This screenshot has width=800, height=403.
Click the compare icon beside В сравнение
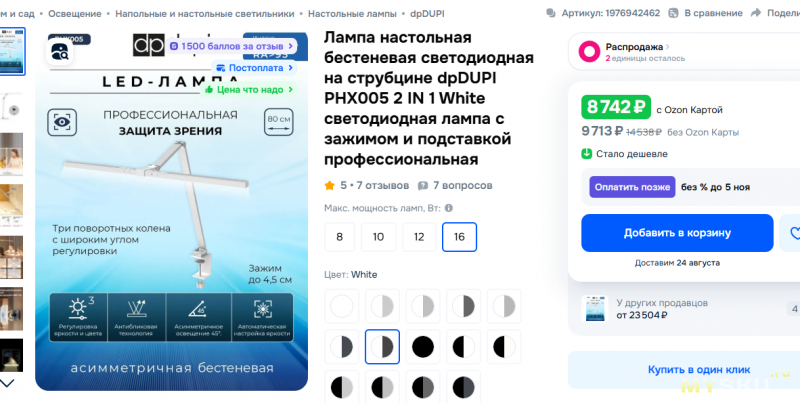click(x=673, y=13)
